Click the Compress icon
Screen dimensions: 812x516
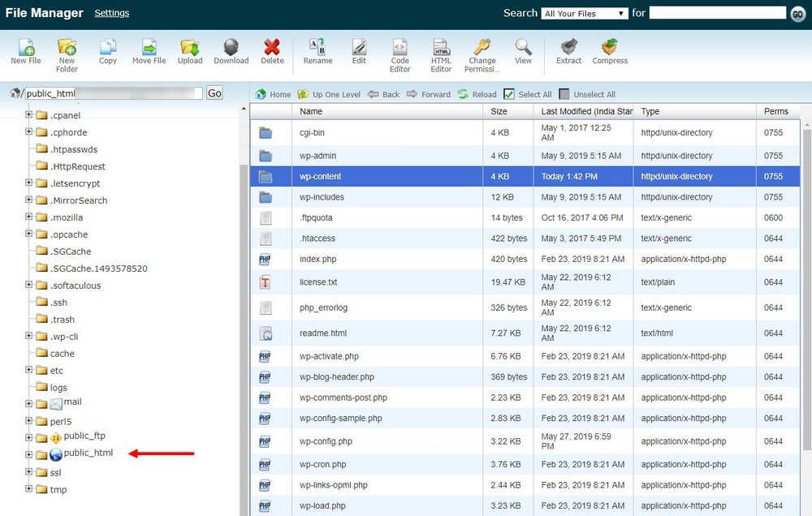coord(610,48)
